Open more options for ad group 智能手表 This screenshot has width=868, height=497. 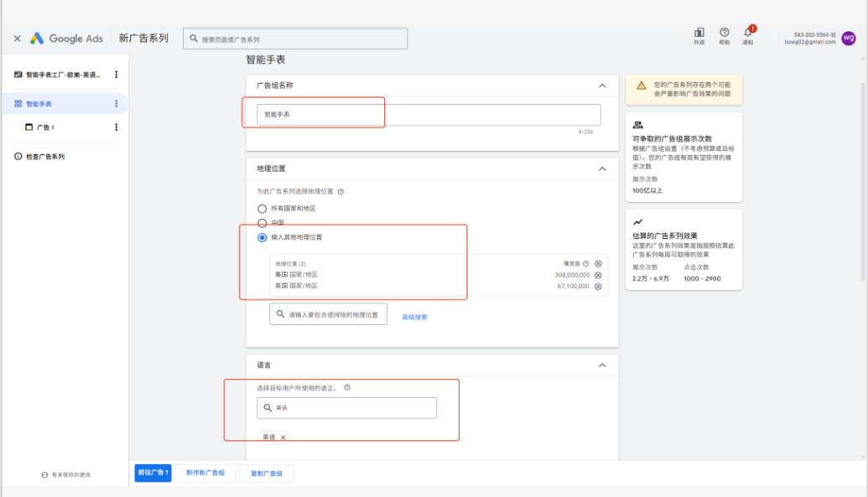[x=117, y=103]
